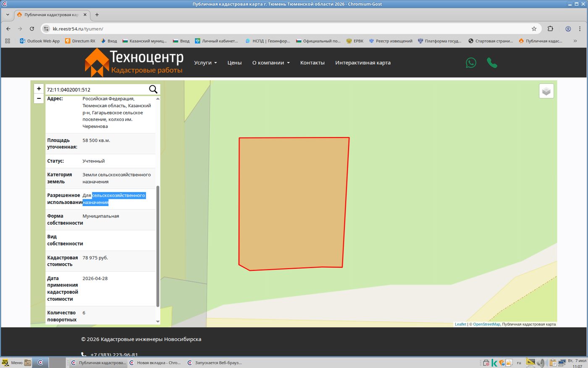
Task: Open the Платформа госуд... bookmark
Action: (x=439, y=41)
